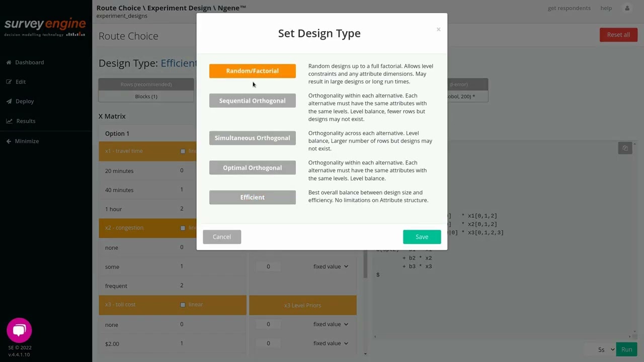Viewport: 644px width, 362px height.
Task: Click the SurveyEngine logo
Action: pyautogui.click(x=45, y=27)
